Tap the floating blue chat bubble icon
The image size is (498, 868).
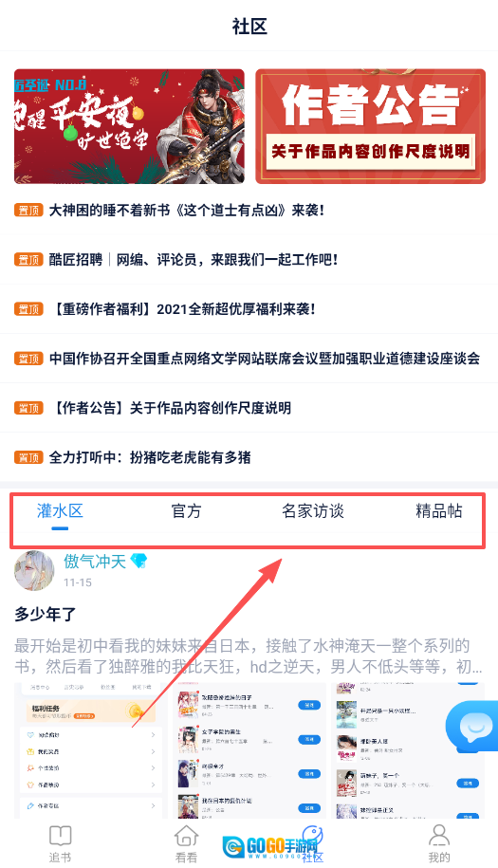coord(472,727)
